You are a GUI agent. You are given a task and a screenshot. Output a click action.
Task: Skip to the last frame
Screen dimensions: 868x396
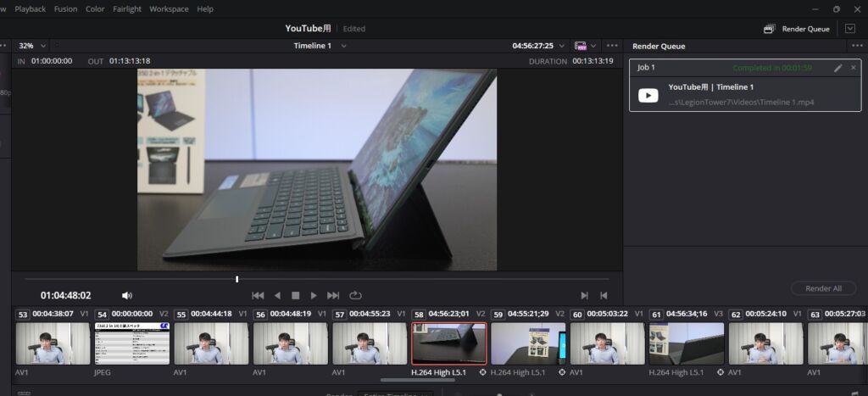point(333,295)
